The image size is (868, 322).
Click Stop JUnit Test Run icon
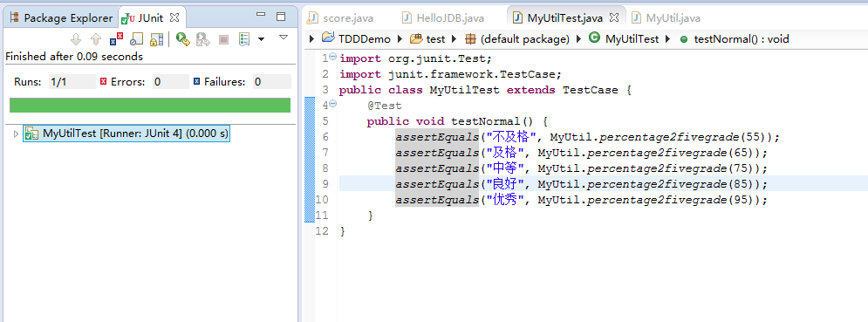click(x=223, y=39)
